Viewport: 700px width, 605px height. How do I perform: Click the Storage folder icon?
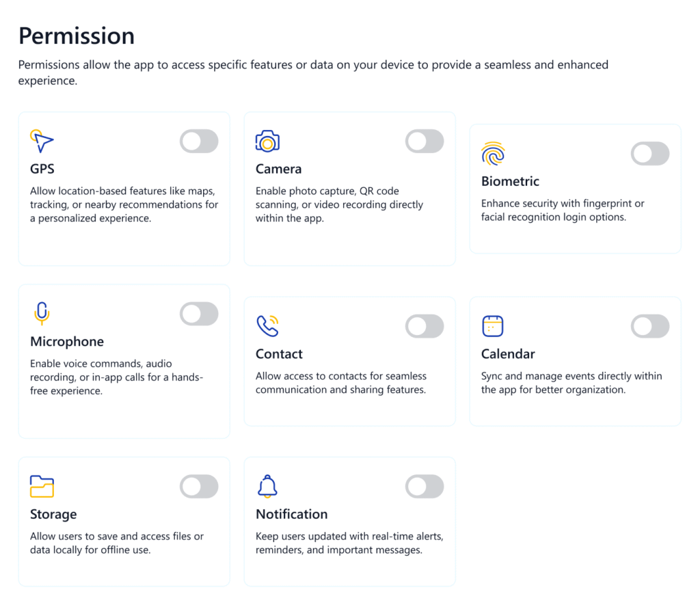pos(42,487)
